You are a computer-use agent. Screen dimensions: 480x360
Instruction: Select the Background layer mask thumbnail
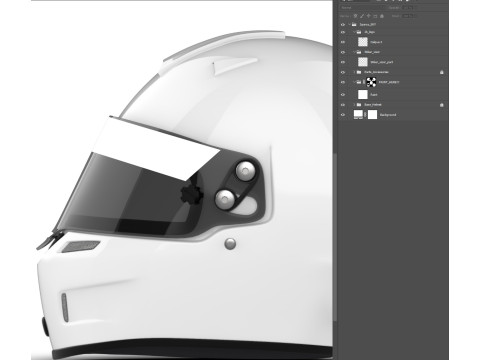pos(372,115)
